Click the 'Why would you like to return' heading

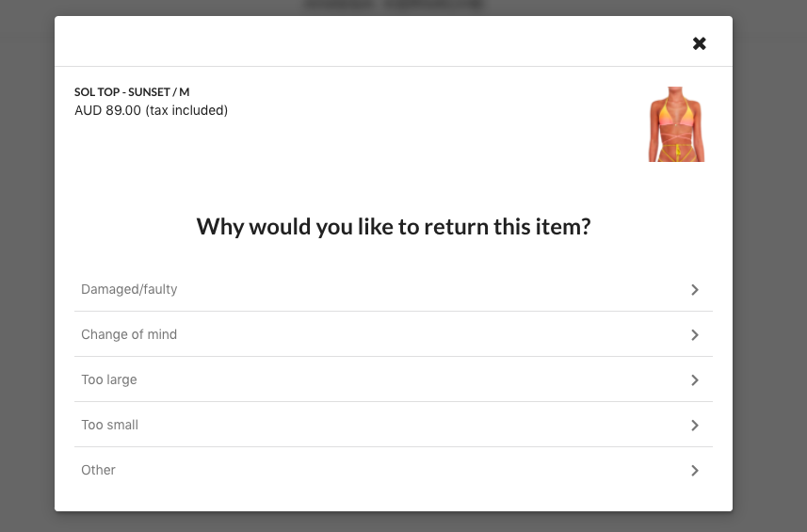(394, 227)
